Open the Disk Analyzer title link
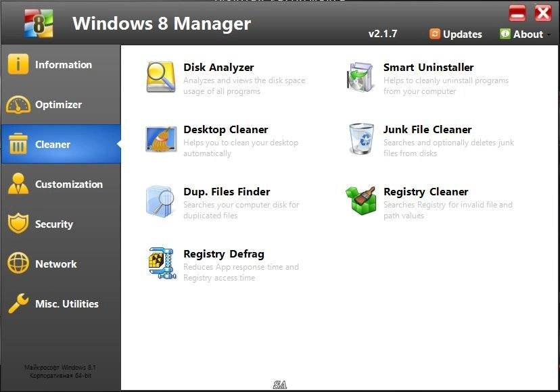This screenshot has width=560, height=392. (x=218, y=68)
